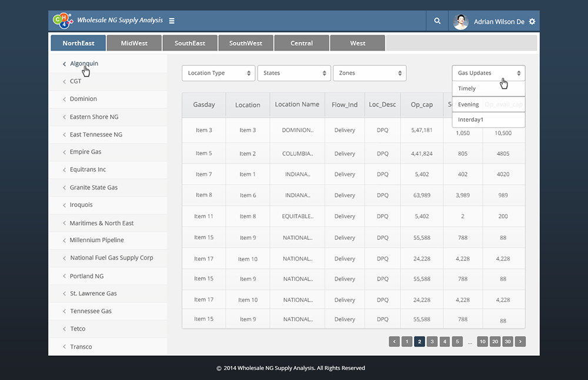The image size is (588, 380).
Task: Open the hamburger menu icon
Action: point(172,21)
